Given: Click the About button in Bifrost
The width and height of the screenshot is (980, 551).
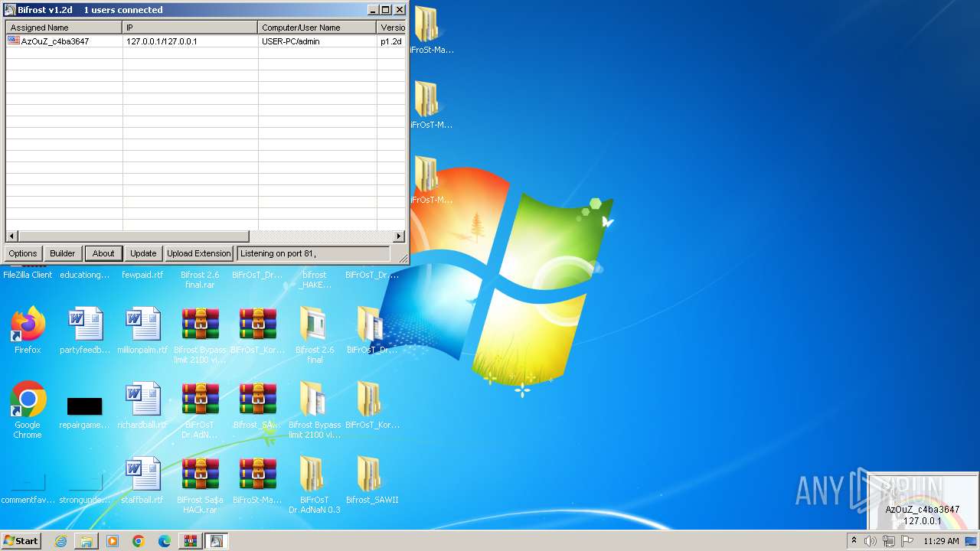Looking at the screenshot, I should click(103, 253).
